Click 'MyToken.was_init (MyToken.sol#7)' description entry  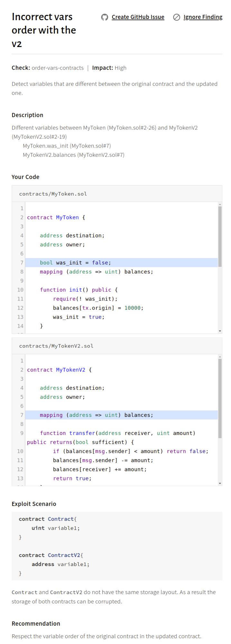coord(67,146)
